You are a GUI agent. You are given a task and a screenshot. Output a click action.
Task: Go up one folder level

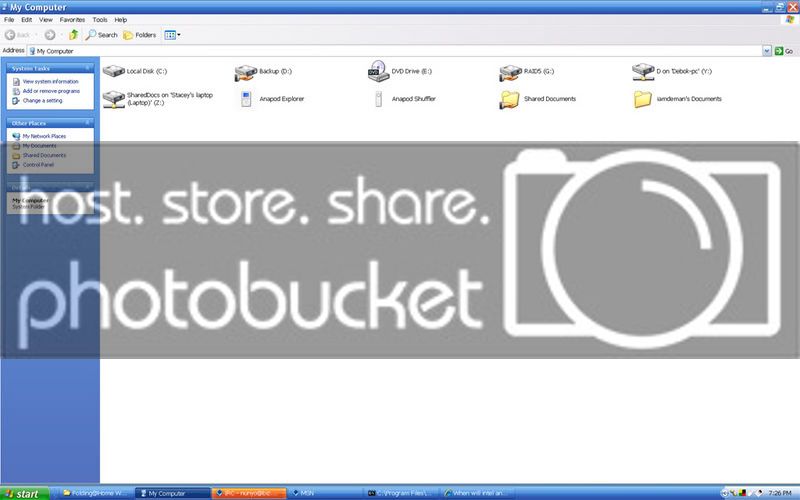point(73,35)
